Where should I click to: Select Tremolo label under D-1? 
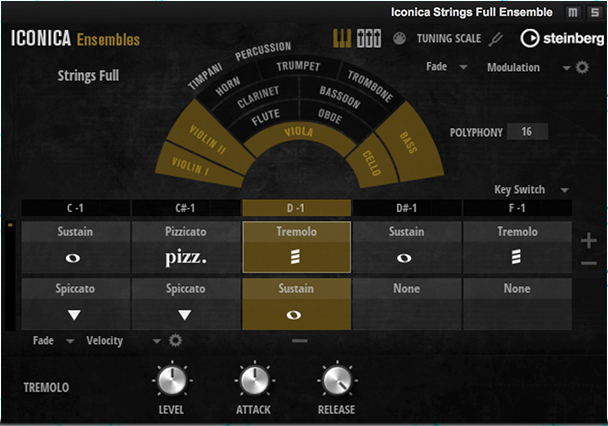pyautogui.click(x=296, y=231)
